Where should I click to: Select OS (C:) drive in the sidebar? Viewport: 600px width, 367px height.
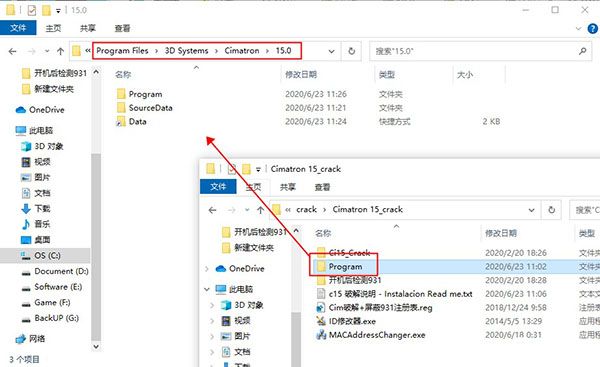[47, 255]
